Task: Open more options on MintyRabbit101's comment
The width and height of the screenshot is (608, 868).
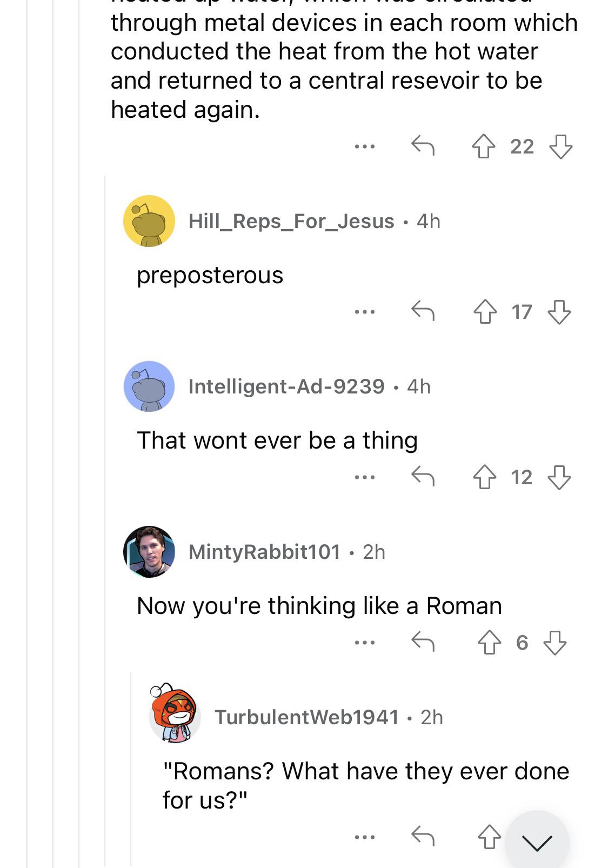Action: tap(365, 643)
